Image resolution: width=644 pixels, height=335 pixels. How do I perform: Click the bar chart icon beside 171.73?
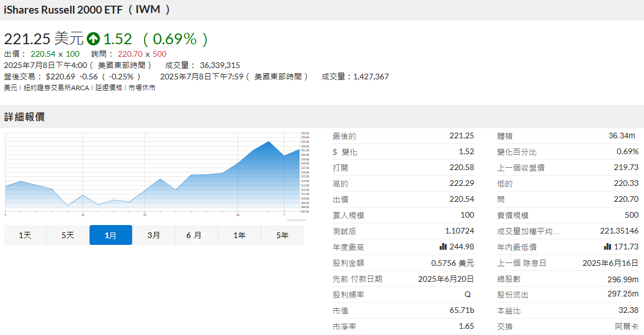(x=608, y=247)
